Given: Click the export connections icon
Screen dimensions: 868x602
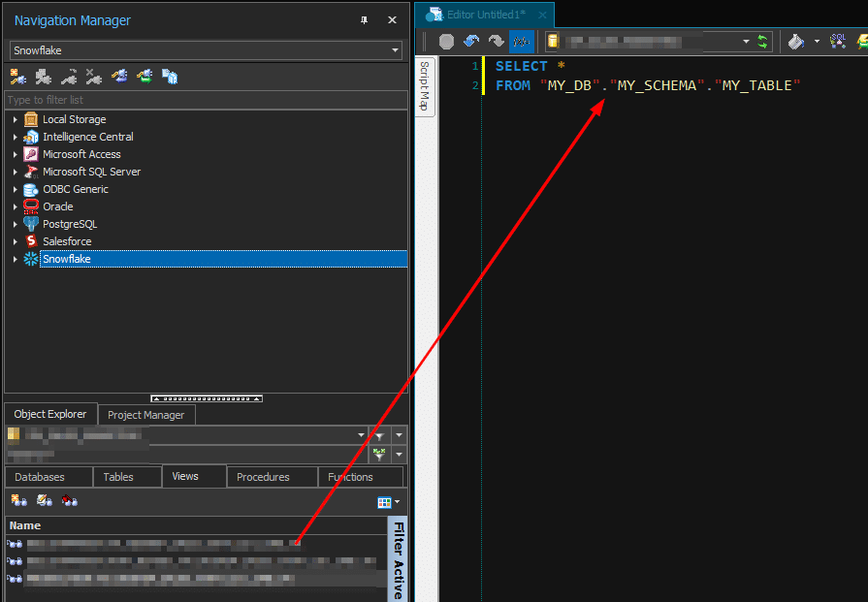Looking at the screenshot, I should (145, 77).
